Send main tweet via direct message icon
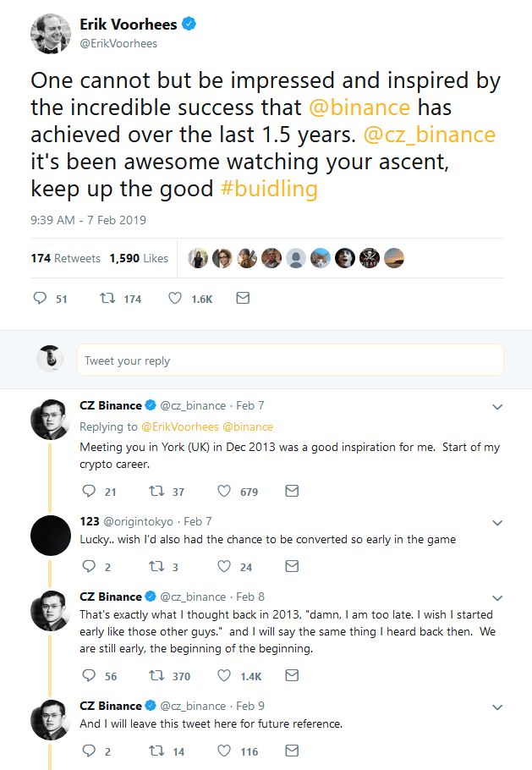 (243, 299)
